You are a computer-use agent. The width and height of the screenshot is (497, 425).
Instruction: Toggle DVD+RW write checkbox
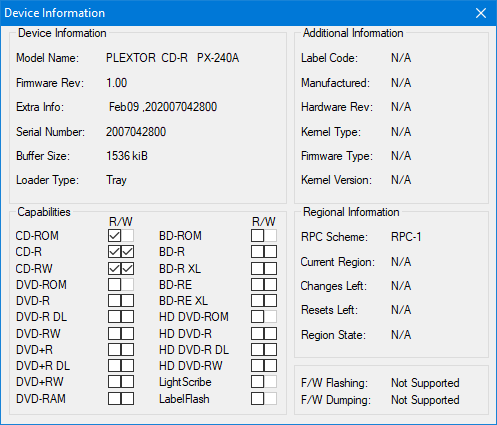(x=127, y=382)
